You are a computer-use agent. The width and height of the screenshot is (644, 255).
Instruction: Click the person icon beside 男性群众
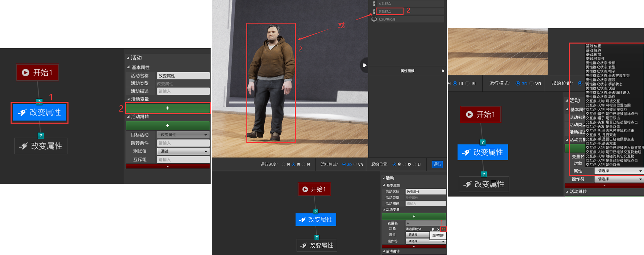tap(374, 11)
